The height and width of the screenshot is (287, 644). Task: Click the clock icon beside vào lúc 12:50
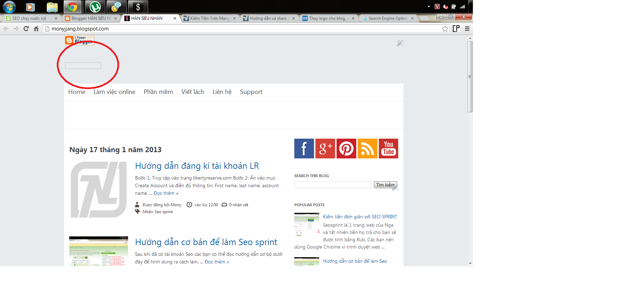pyautogui.click(x=189, y=205)
